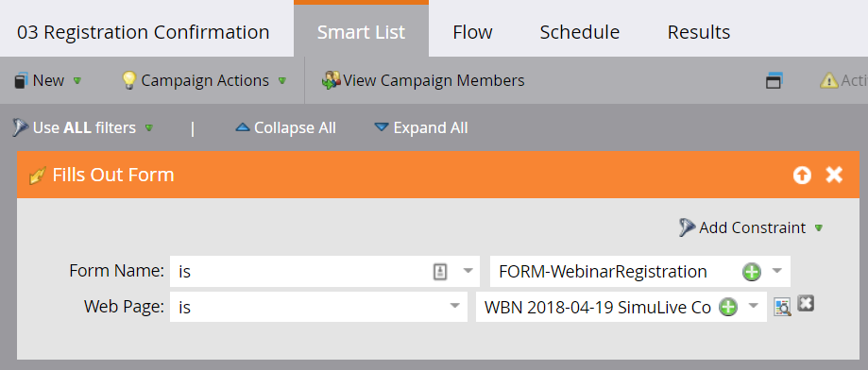Open the Web Page operator dropdown arrow

(x=455, y=307)
